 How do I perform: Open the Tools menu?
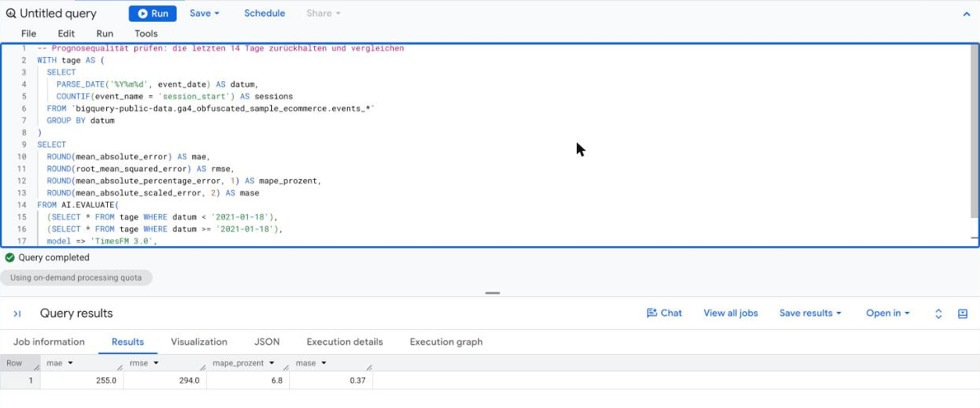point(146,34)
